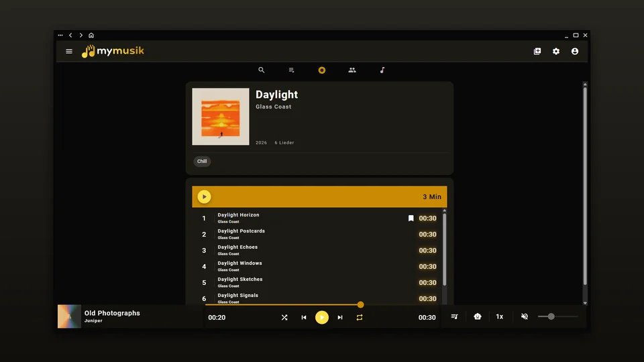Select track Daylight Sketches
This screenshot has height=362, width=644.
pos(319,282)
